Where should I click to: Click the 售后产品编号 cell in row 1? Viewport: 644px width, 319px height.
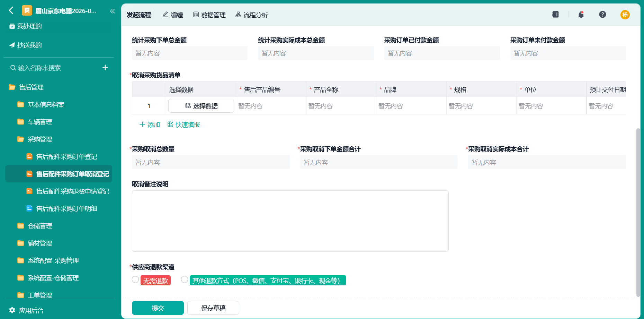tap(271, 106)
